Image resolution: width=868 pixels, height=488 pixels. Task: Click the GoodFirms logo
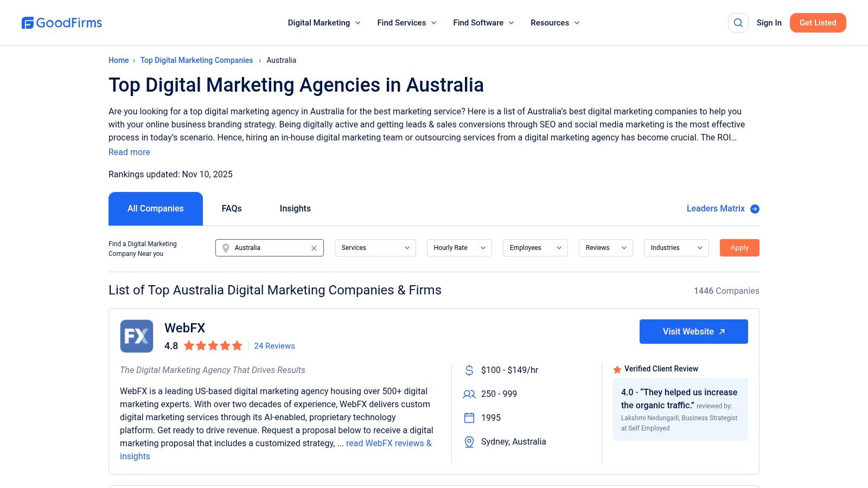(61, 23)
